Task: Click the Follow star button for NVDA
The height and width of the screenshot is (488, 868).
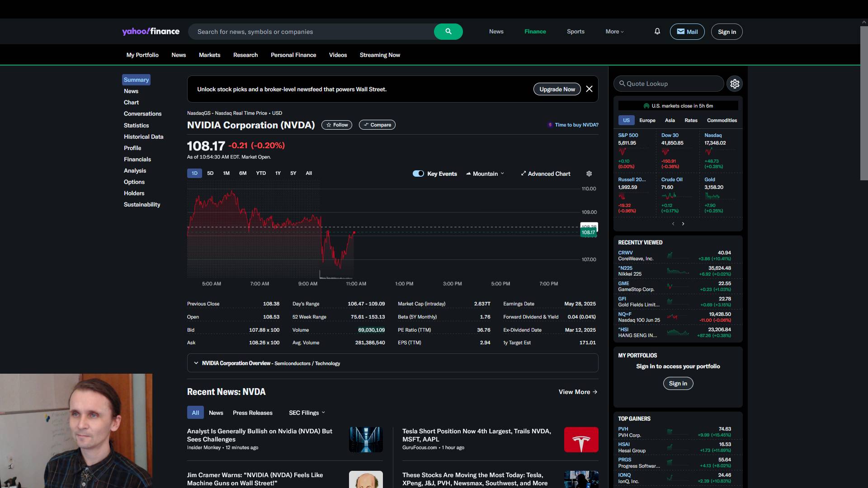Action: [337, 125]
